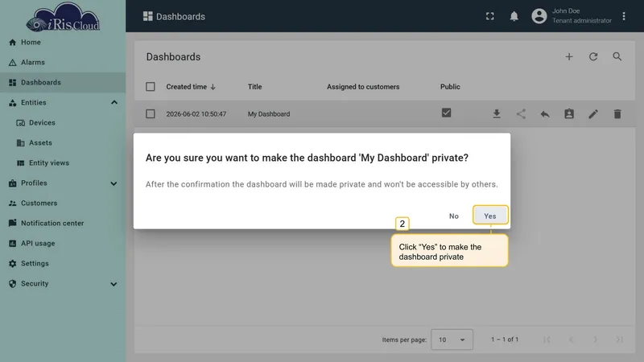Refresh the dashboards list

tap(593, 56)
